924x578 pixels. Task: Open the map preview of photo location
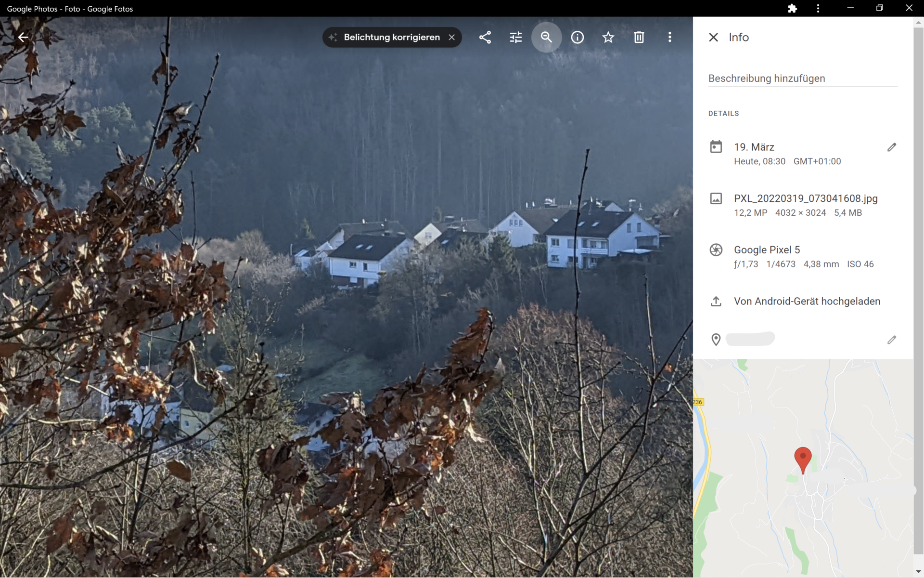[x=803, y=467]
